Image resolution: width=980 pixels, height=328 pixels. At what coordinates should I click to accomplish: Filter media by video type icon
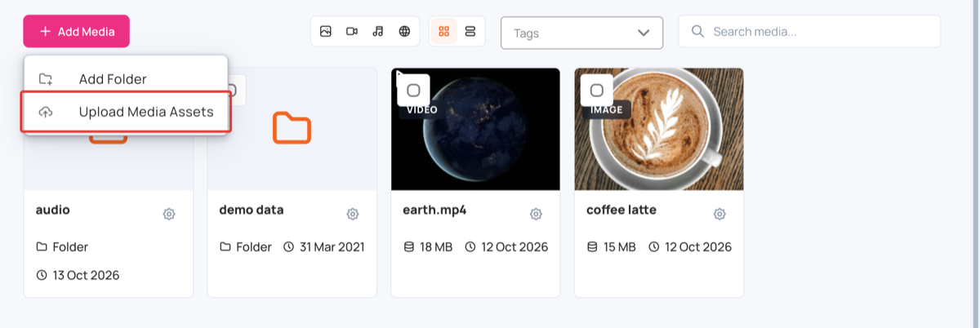pos(352,31)
